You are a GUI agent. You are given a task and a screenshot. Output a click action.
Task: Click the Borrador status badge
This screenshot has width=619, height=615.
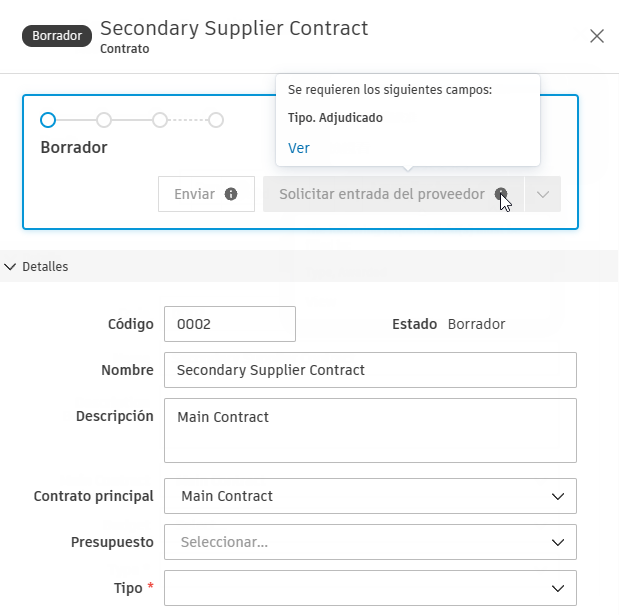coord(57,35)
